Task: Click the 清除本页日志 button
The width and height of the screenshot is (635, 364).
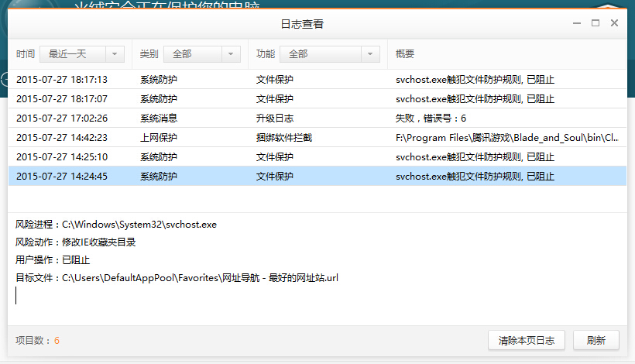Action: click(527, 340)
